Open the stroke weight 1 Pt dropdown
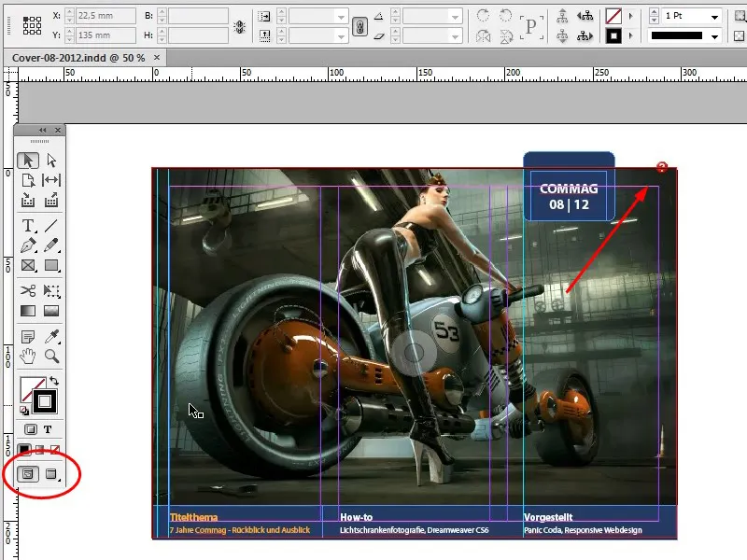747x560 pixels. (714, 17)
